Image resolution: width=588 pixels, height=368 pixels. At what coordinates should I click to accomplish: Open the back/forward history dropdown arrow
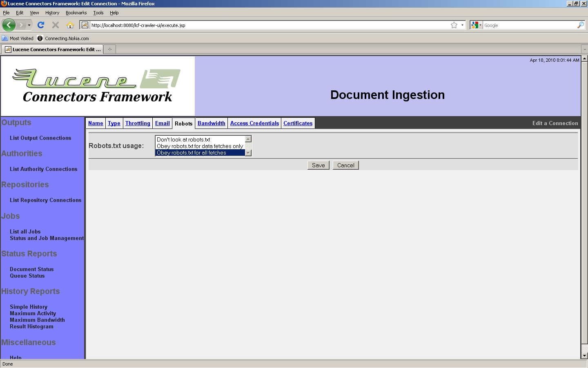coord(29,25)
